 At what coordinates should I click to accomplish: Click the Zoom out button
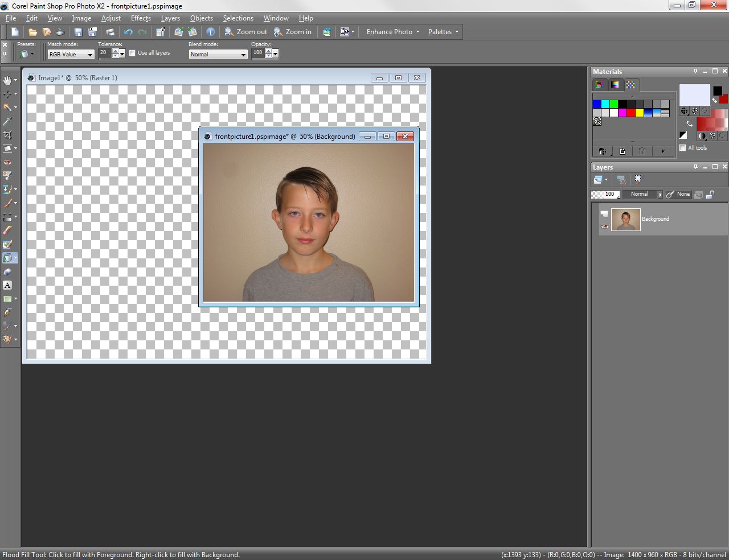pos(245,32)
